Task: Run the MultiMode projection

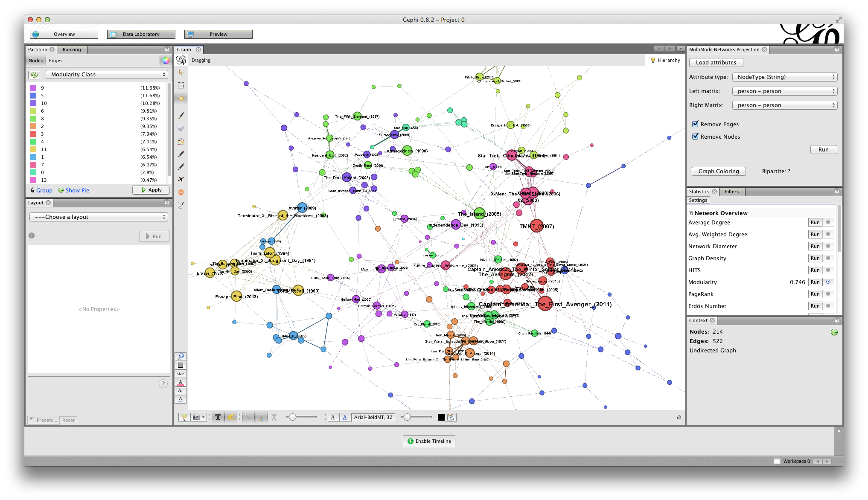Action: 823,150
